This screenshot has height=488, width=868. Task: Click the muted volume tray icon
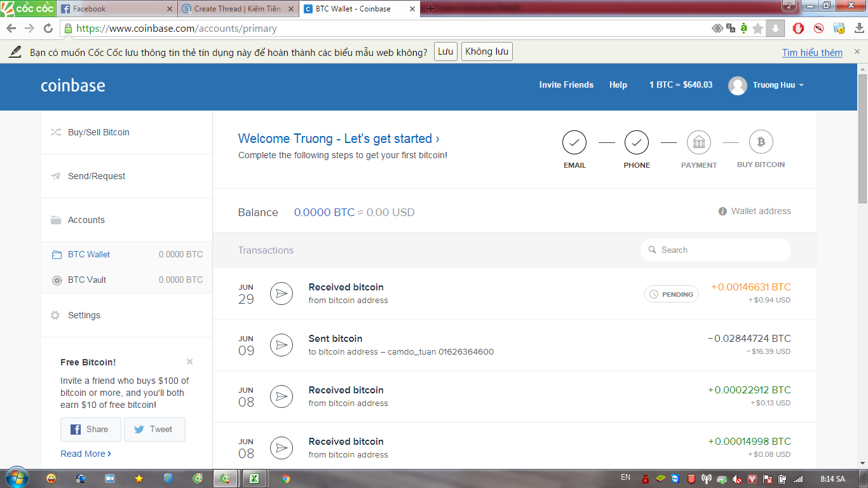click(x=738, y=478)
